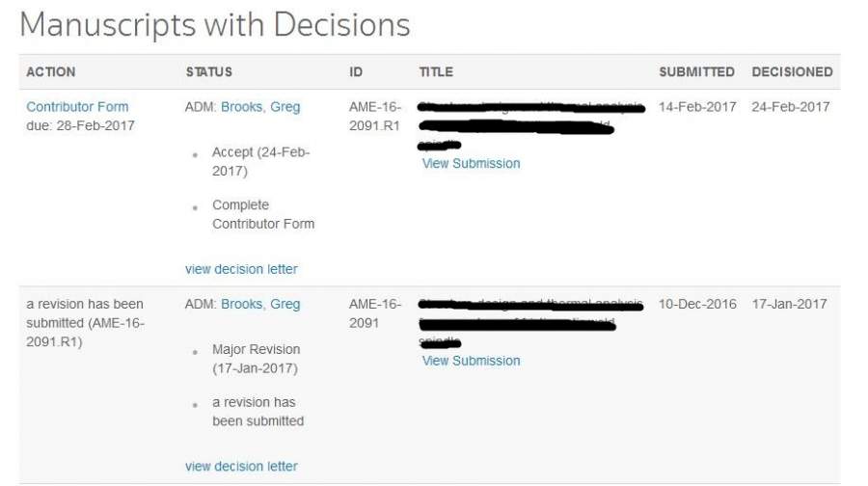Image resolution: width=868 pixels, height=486 pixels.
Task: Click the 17-Jan-2017 date in the DECISIONED column
Action: coord(790,304)
